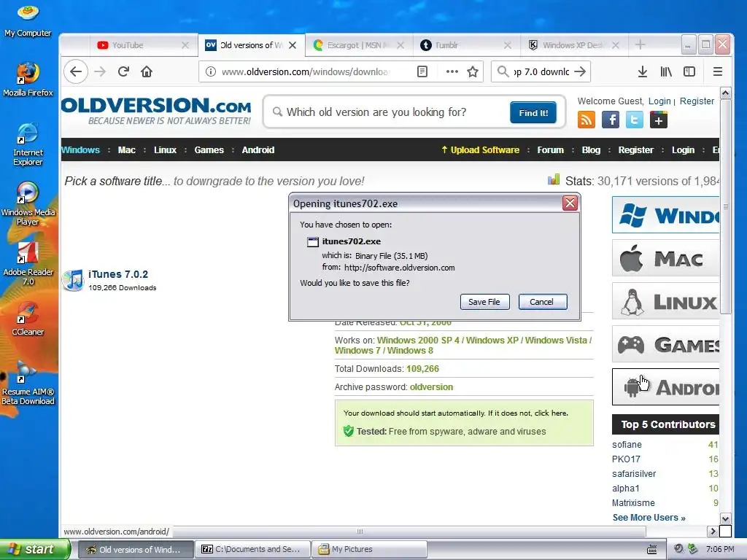Open the downloads arrow icon
This screenshot has width=747, height=560.
(x=642, y=72)
